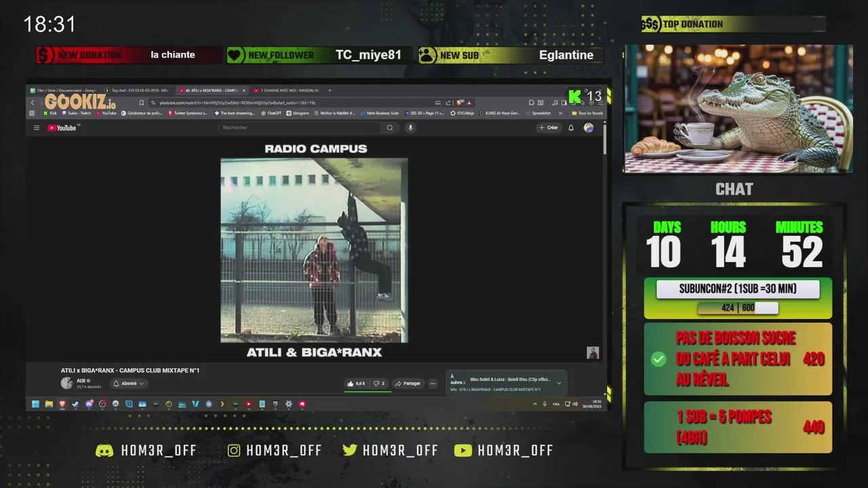Open the Spreadshirt bookmark
868x488 pixels.
click(x=538, y=113)
